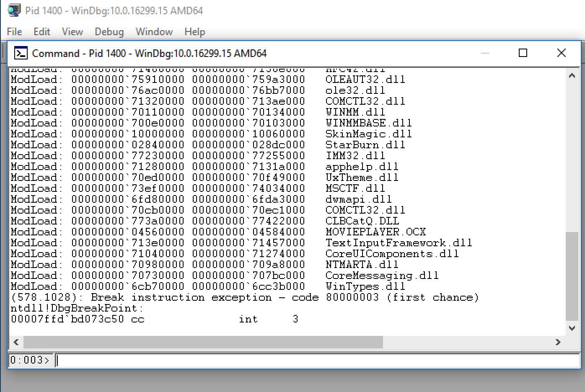Open the Help menu

(195, 32)
